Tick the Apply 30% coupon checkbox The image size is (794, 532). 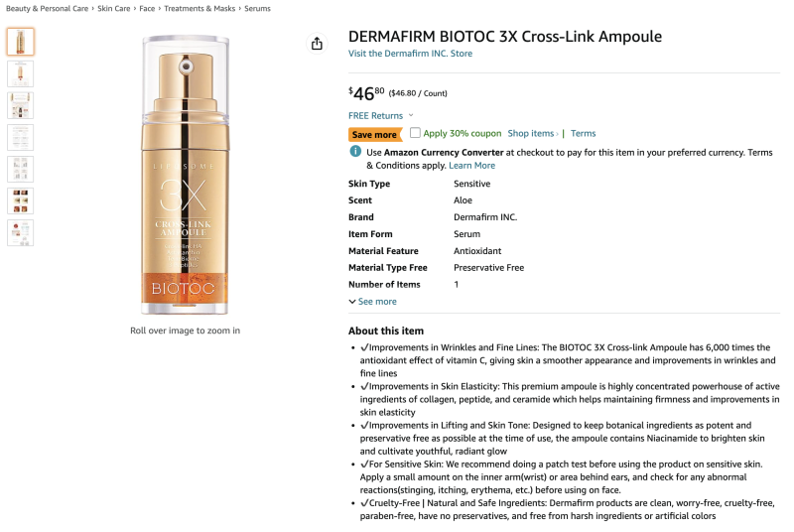pyautogui.click(x=415, y=133)
